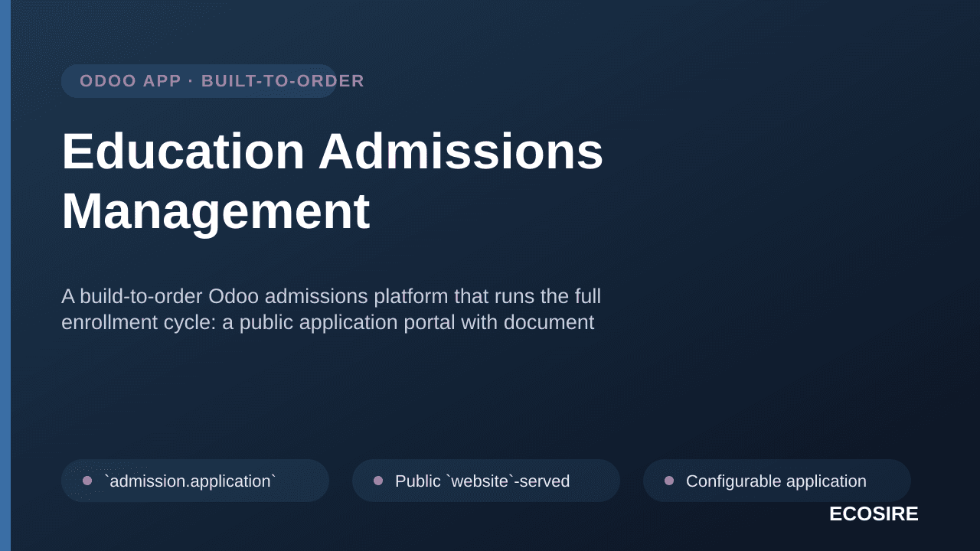980x551 pixels.
Task: Click the bullet dot beside Public `website`-served
Action: tap(378, 481)
